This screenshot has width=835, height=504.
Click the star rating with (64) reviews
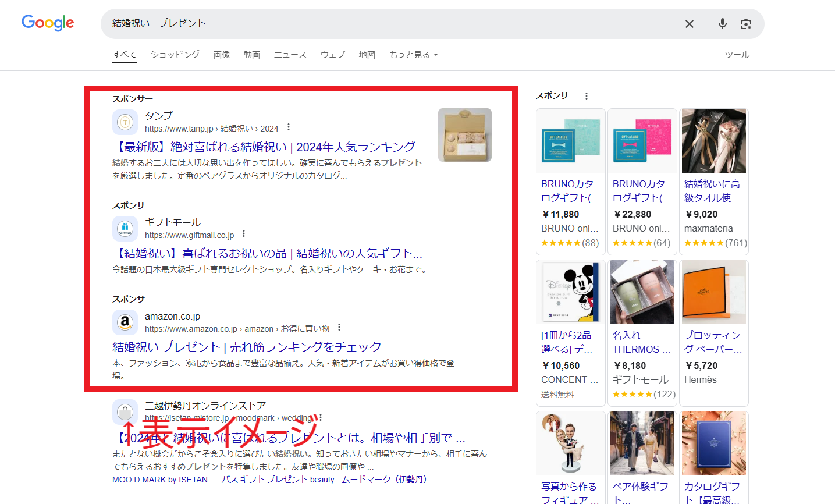point(642,243)
